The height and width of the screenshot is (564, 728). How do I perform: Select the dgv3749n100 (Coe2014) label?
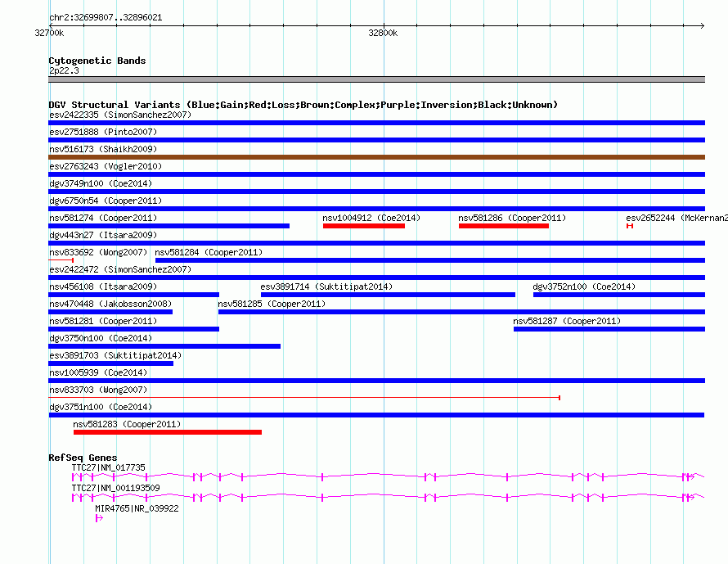click(x=101, y=183)
